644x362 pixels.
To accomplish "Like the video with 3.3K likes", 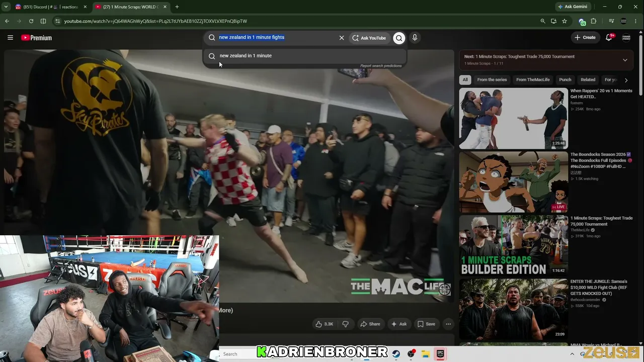I will (x=324, y=324).
